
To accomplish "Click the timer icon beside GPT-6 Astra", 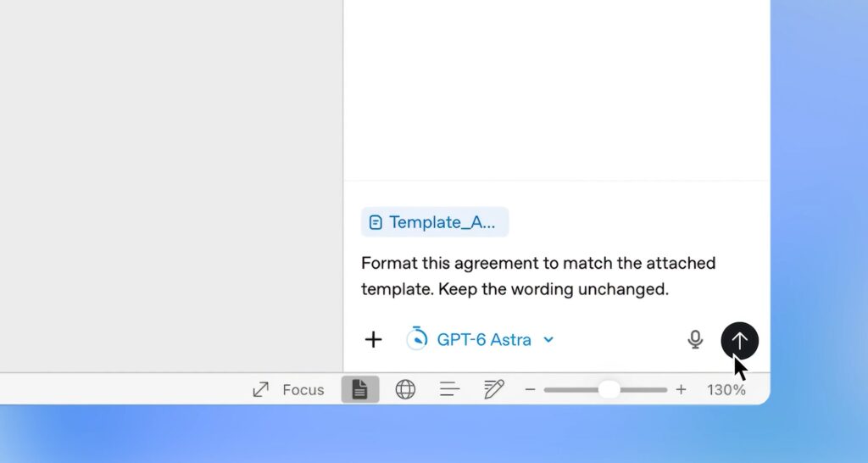I will [x=417, y=338].
